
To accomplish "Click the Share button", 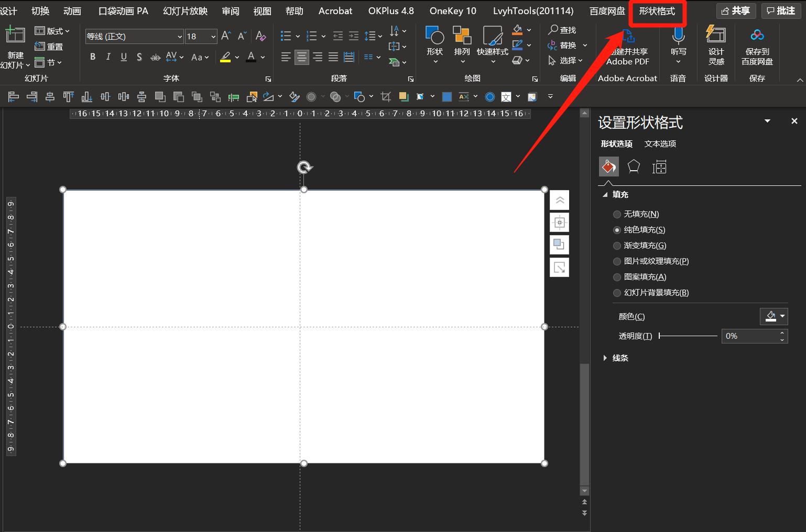I will 736,11.
